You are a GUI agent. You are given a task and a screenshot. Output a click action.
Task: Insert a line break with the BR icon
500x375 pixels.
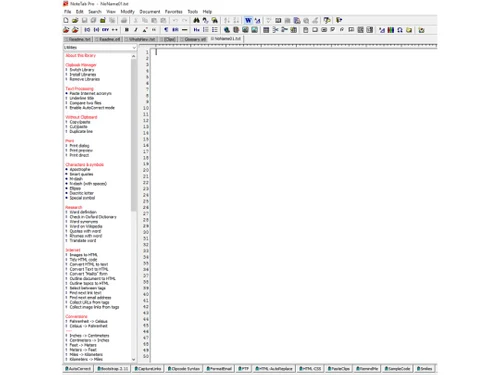[175, 30]
